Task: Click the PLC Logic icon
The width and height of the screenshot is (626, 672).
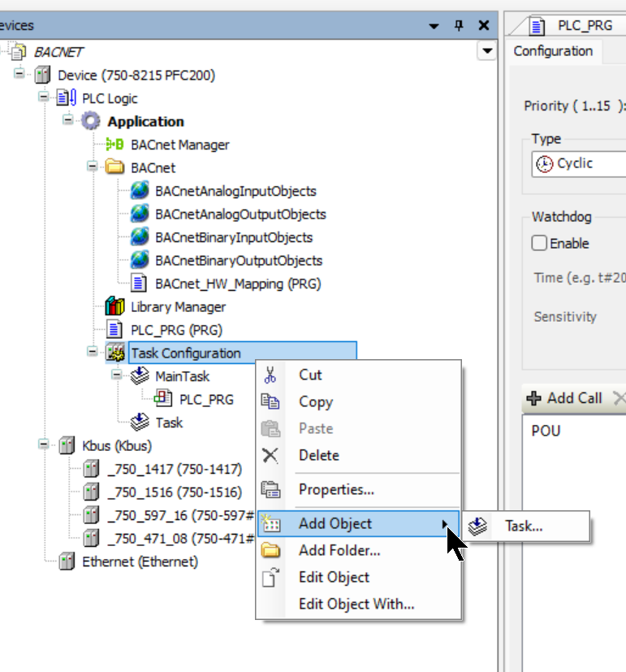Action: [x=67, y=98]
